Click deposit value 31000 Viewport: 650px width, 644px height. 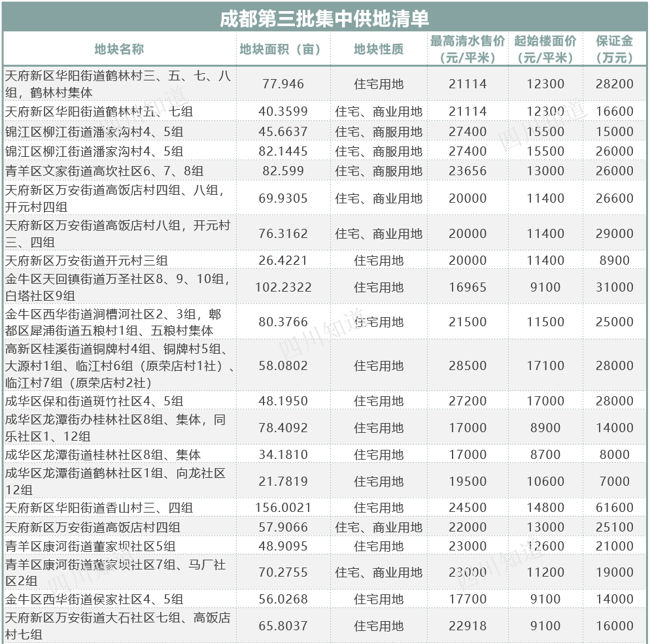614,287
